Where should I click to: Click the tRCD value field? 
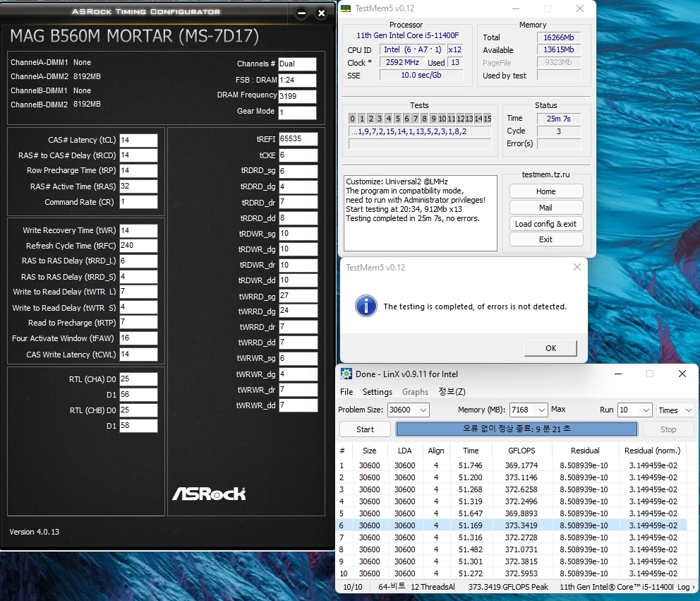click(138, 155)
